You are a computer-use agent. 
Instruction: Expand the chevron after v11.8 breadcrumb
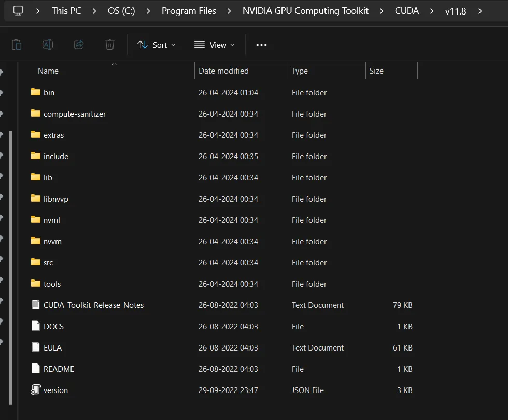[480, 11]
